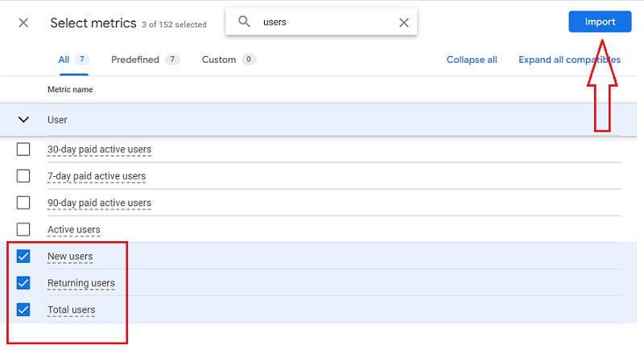Click the 90-day paid active users label
This screenshot has height=361, width=644.
point(99,203)
